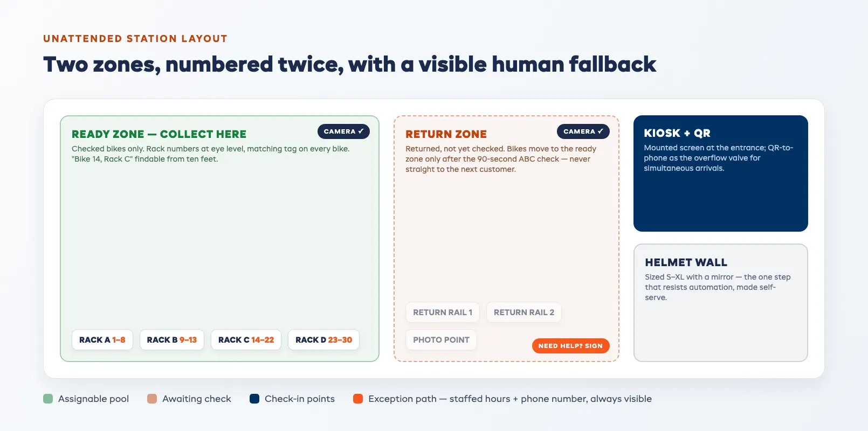Click the orange Exception path legend swatch
The image size is (868, 431).
(358, 399)
